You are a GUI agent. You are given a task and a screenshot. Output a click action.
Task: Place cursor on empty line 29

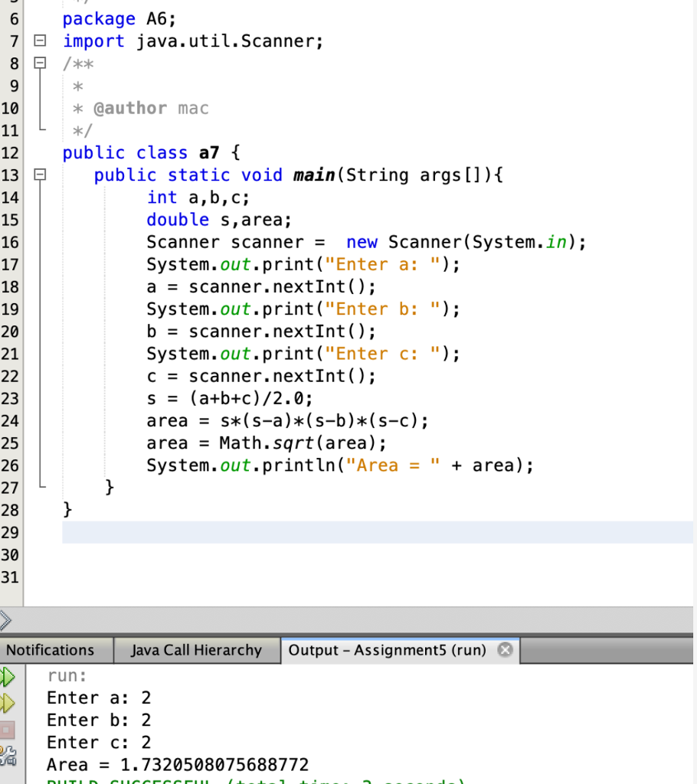tap(230, 531)
